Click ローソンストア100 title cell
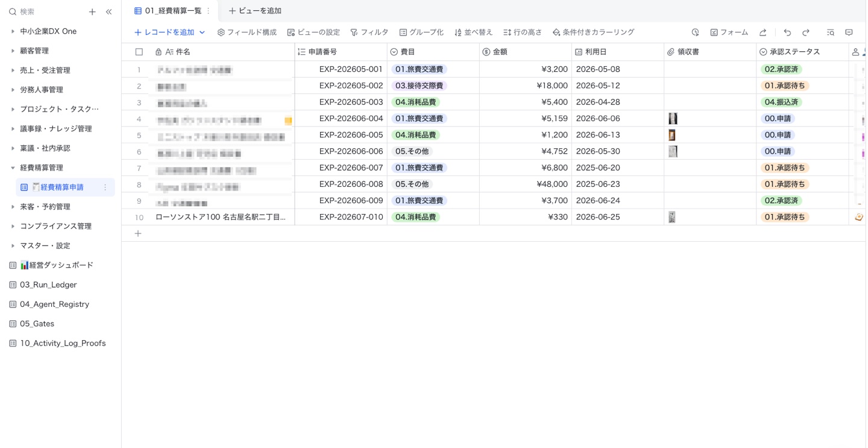Screen dimensions: 868x448 pyautogui.click(x=221, y=217)
